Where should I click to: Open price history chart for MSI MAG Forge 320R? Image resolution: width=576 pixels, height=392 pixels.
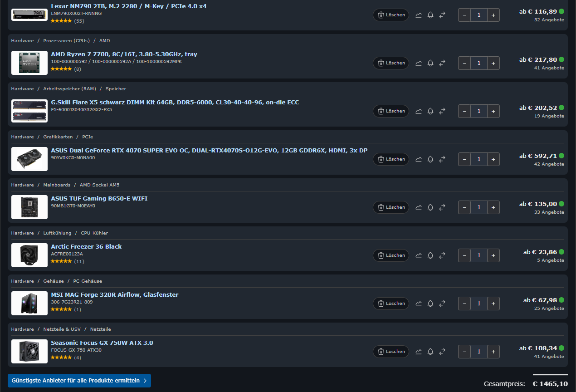[x=419, y=304]
